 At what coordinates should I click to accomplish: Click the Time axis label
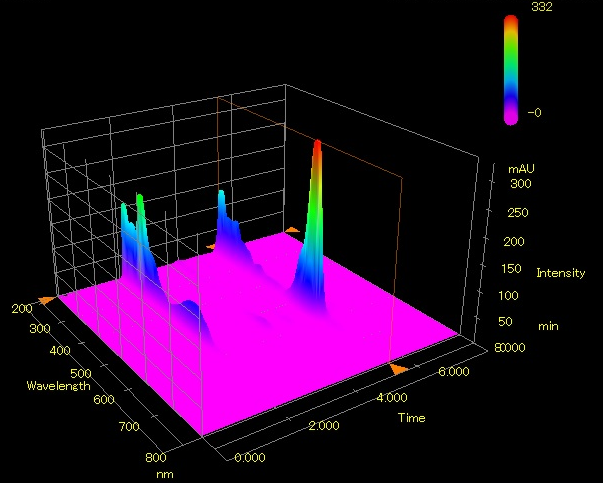click(x=411, y=417)
